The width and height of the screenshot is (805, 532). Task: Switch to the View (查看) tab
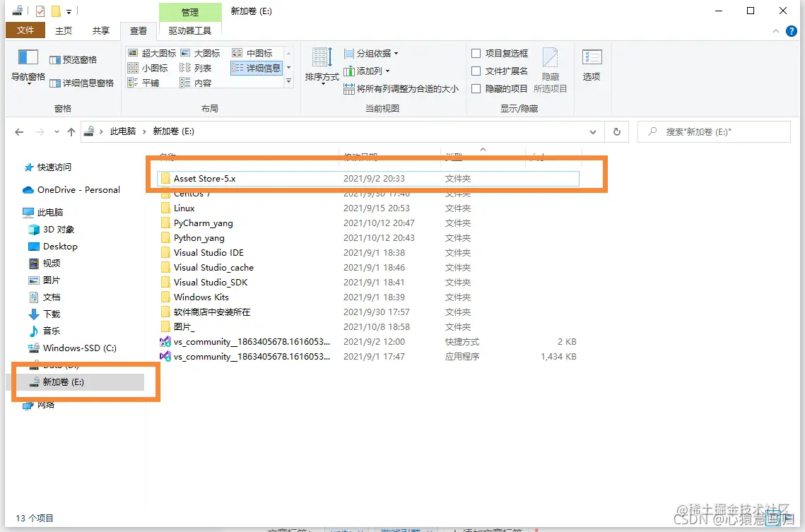139,31
